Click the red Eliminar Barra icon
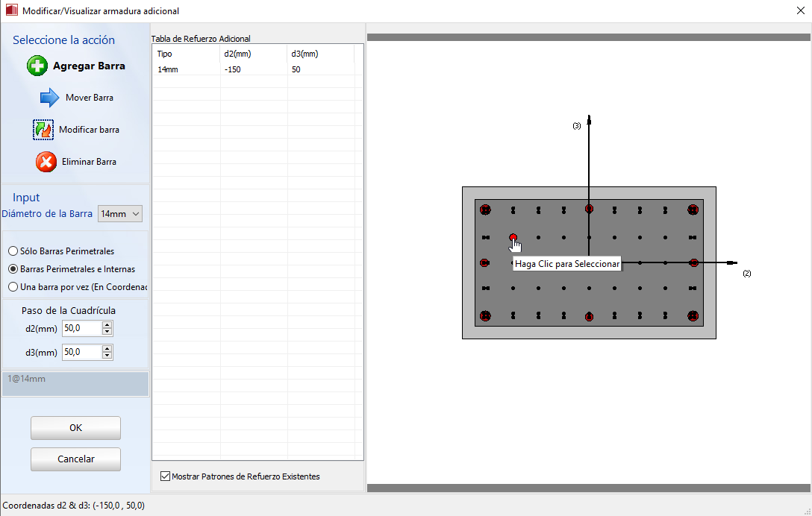The height and width of the screenshot is (516, 812). (46, 162)
